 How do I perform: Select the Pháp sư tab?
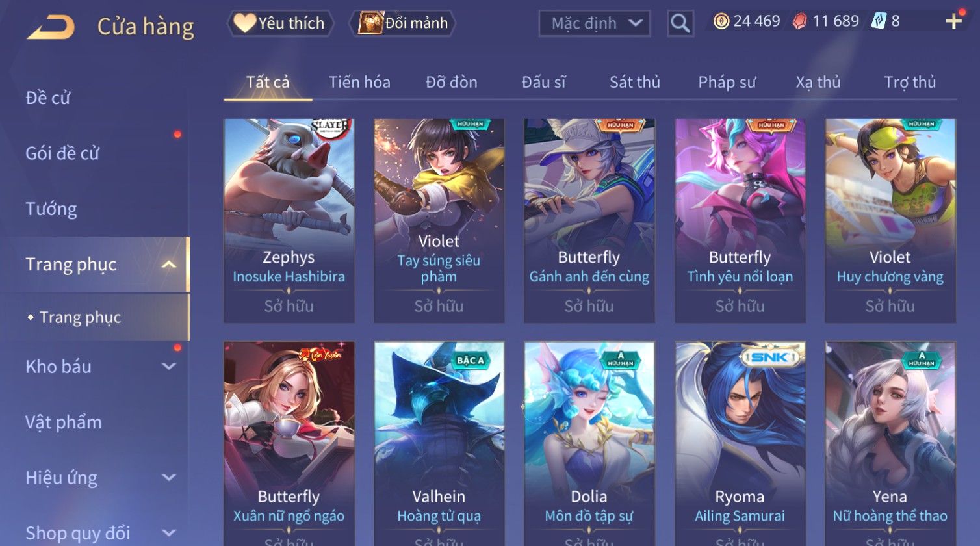coord(727,82)
